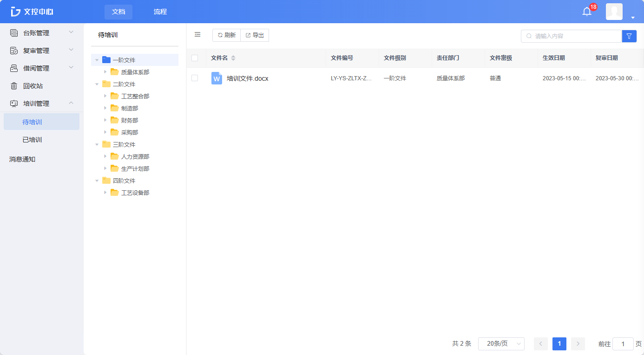Image resolution: width=644 pixels, height=355 pixels.
Task: Open the 20条/页 page size dropdown
Action: click(x=501, y=344)
